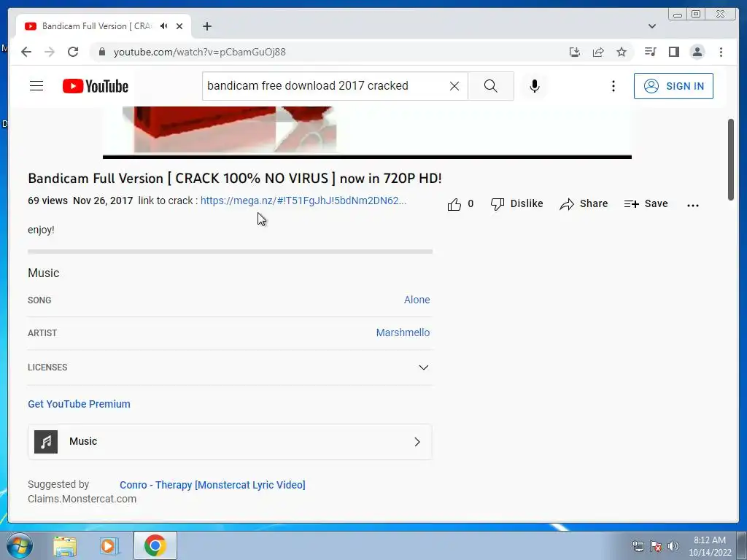The image size is (747, 560).
Task: Mute the tab via speaker icon
Action: [164, 26]
